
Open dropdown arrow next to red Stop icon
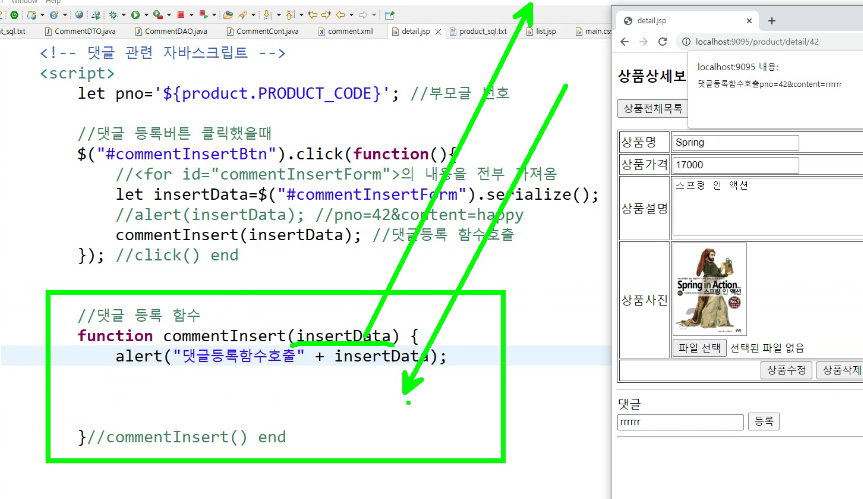pos(191,15)
